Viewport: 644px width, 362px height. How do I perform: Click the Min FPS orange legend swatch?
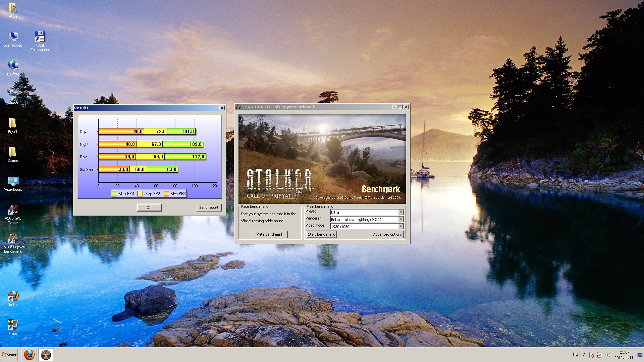click(x=166, y=193)
